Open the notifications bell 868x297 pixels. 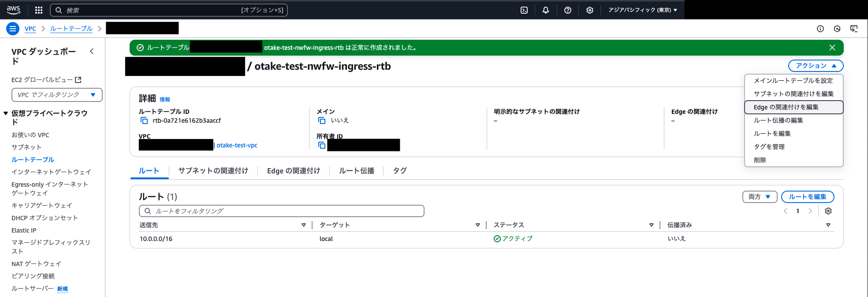point(546,10)
